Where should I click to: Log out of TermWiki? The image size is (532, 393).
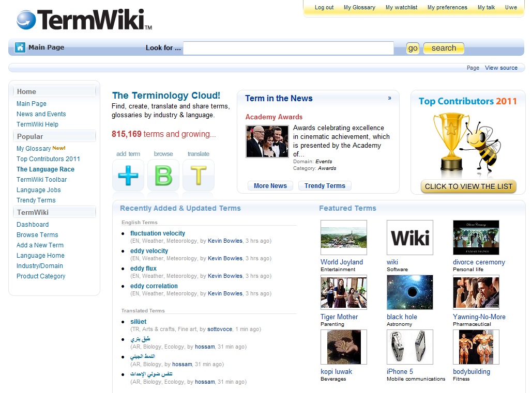click(x=324, y=7)
